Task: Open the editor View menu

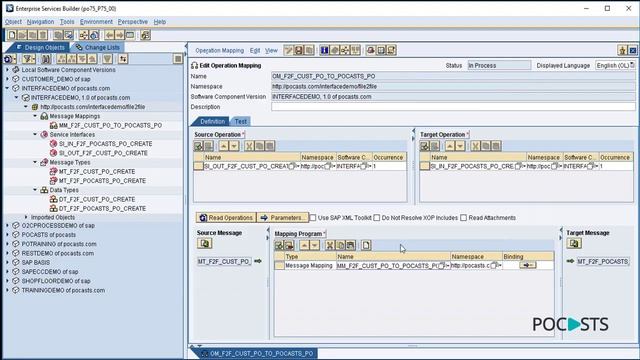Action: point(271,50)
